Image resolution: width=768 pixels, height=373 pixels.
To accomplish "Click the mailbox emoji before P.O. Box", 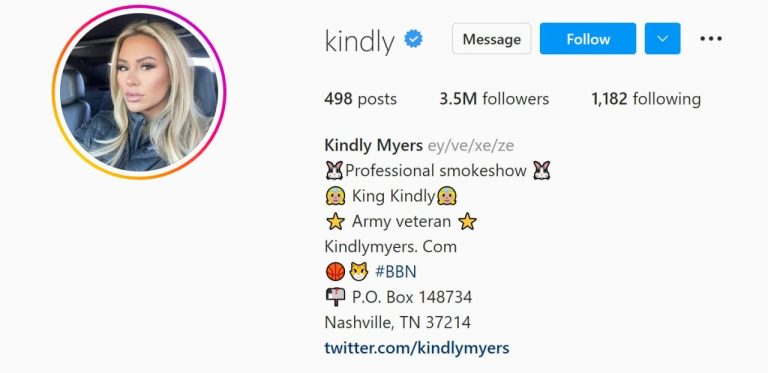I will point(335,297).
